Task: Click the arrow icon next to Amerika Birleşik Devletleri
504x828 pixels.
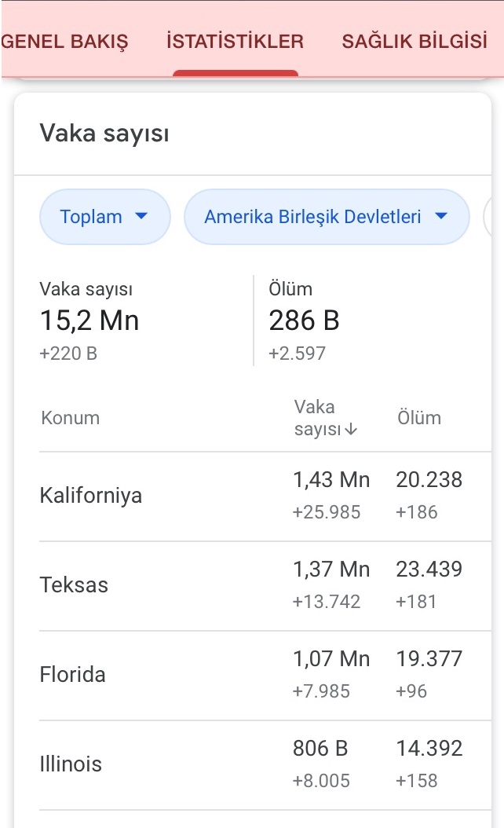Action: tap(440, 216)
